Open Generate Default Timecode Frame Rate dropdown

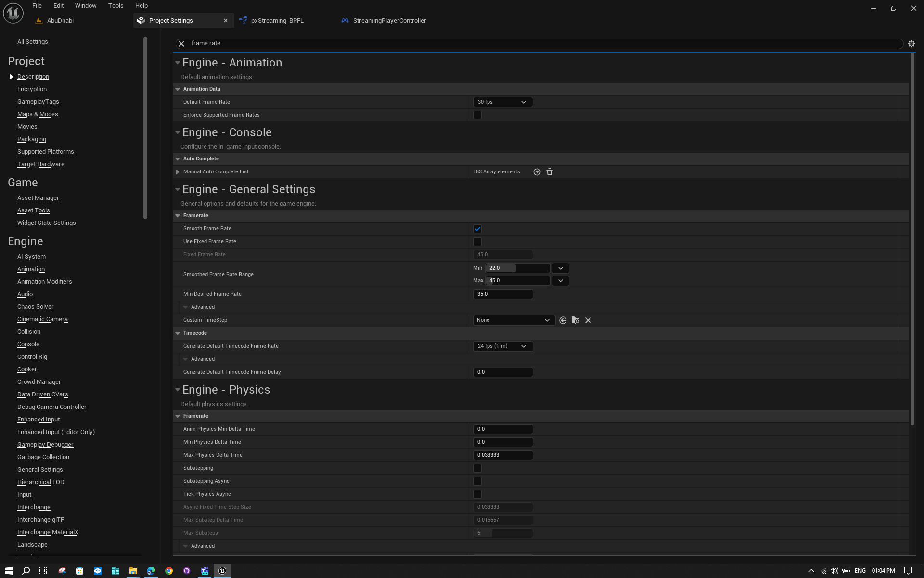tap(503, 346)
